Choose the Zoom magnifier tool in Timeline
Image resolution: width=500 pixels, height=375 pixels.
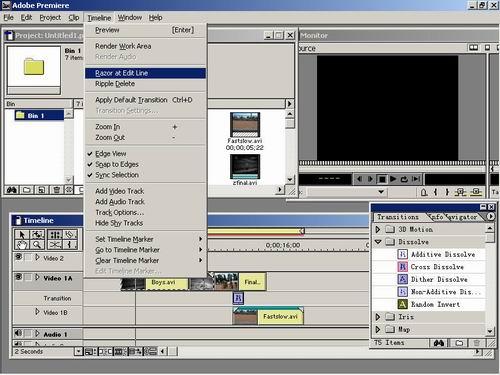(x=37, y=245)
